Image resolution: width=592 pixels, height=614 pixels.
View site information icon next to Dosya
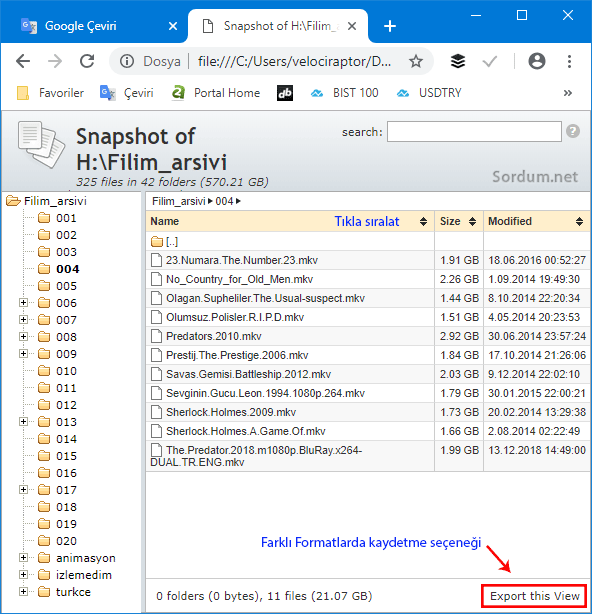[x=127, y=61]
